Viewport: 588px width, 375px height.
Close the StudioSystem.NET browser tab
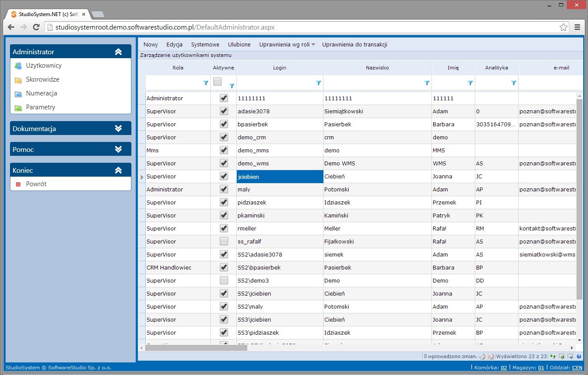coord(84,14)
